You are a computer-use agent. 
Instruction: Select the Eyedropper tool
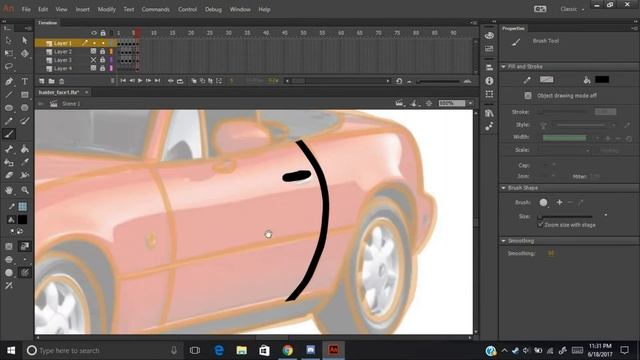point(24,162)
